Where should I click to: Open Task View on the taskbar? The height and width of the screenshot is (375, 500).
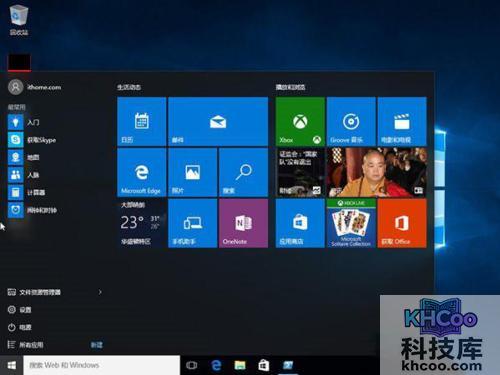click(x=192, y=366)
